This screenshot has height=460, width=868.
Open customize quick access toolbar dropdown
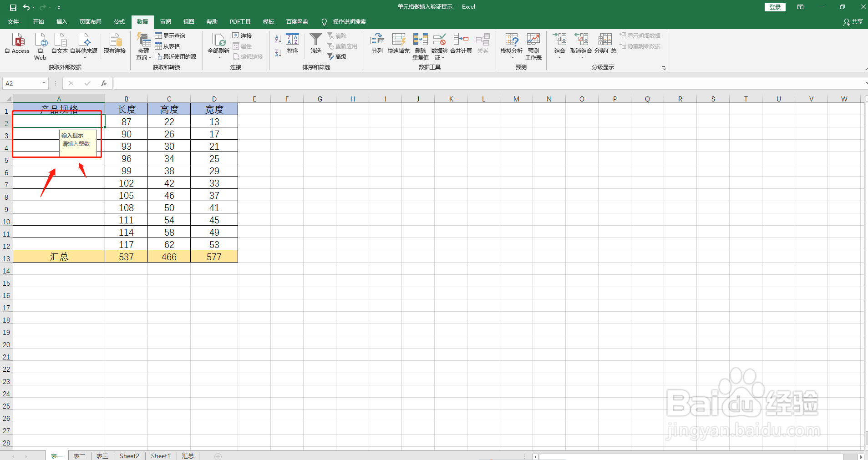coord(59,8)
